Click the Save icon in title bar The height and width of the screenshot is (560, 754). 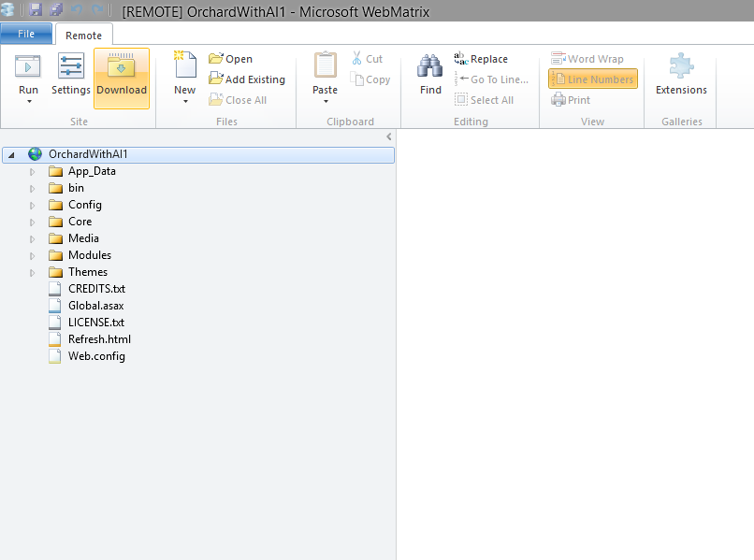pos(36,9)
